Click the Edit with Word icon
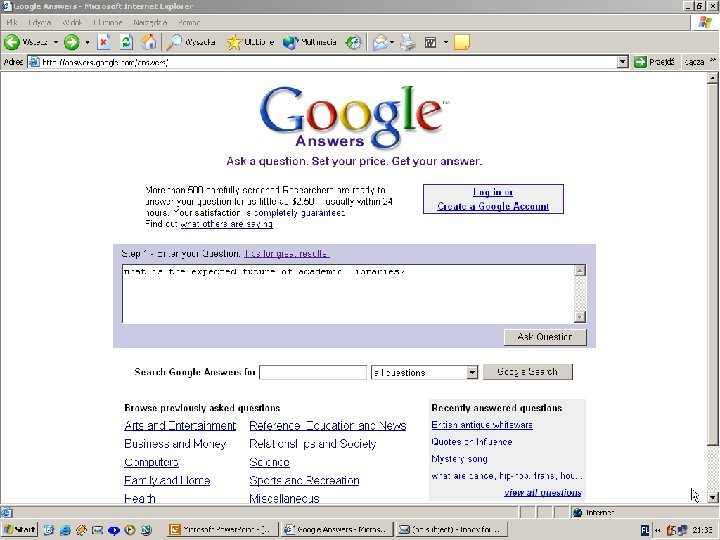This screenshot has width=720, height=540. pos(430,42)
